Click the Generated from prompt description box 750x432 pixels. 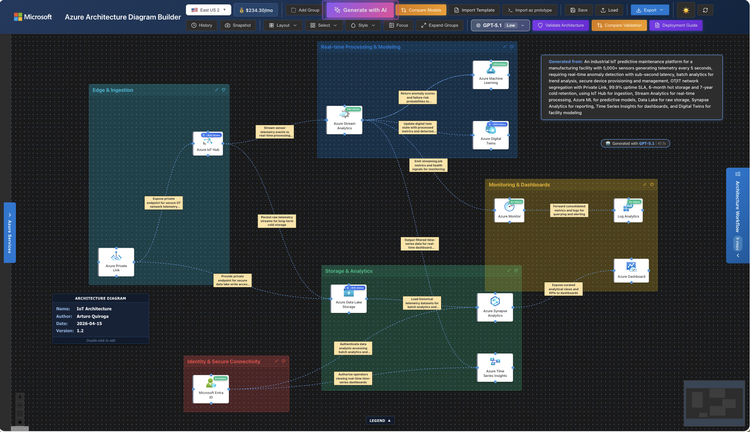pyautogui.click(x=631, y=87)
